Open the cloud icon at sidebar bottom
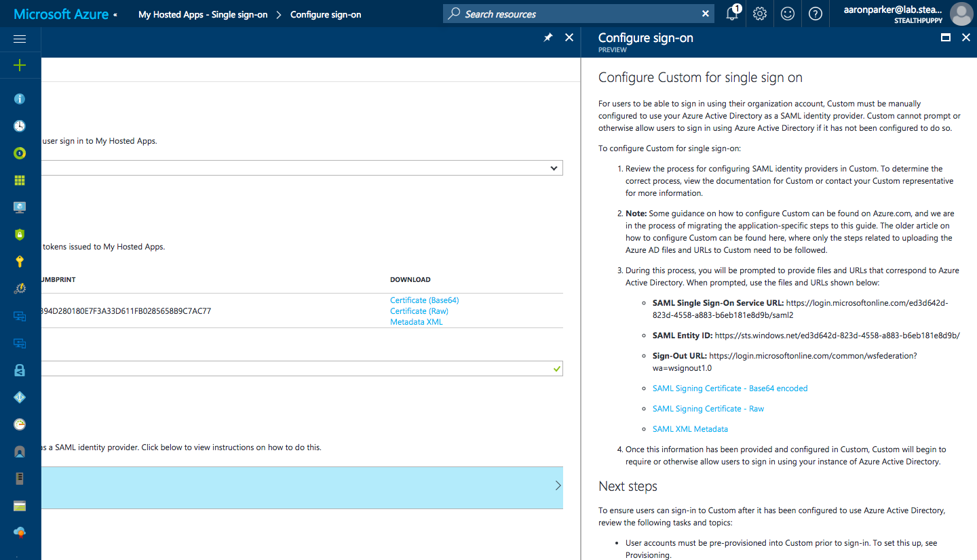This screenshot has height=560, width=977. (20, 533)
